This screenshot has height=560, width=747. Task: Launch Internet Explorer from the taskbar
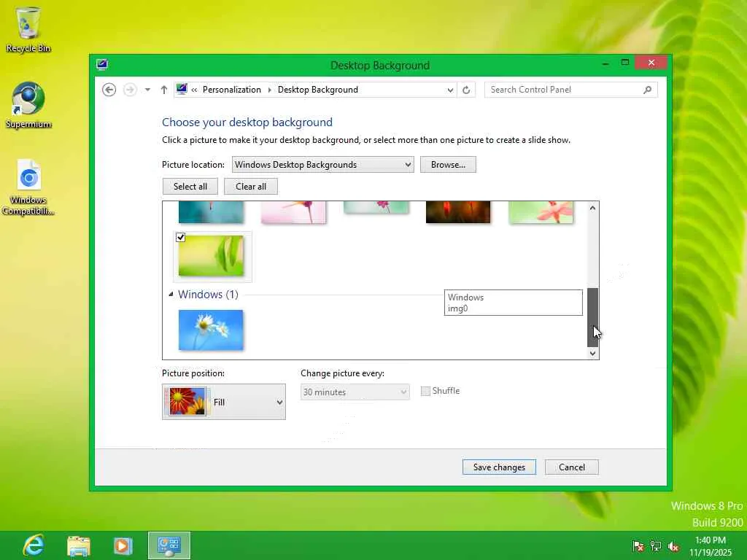tap(34, 545)
